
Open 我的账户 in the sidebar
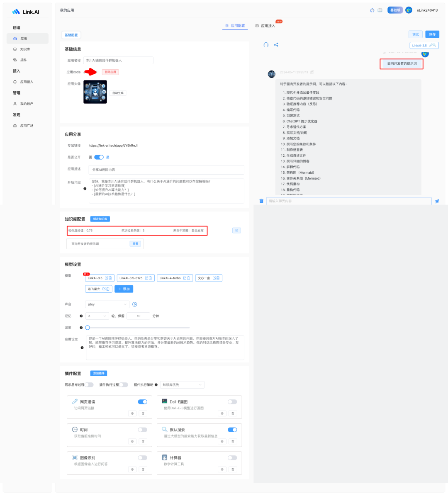tap(27, 104)
